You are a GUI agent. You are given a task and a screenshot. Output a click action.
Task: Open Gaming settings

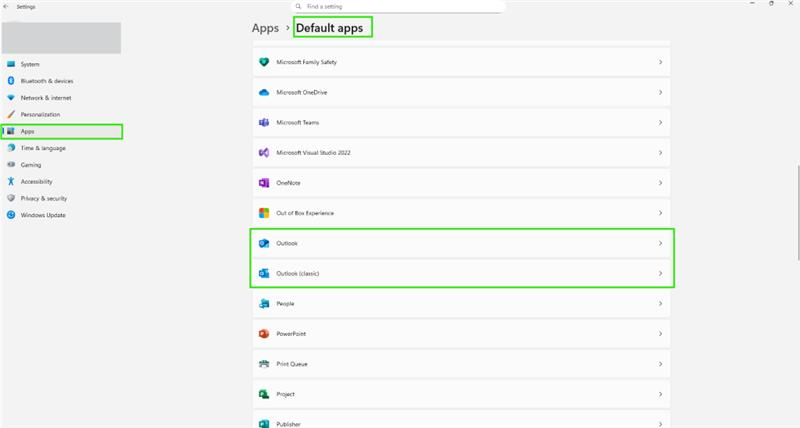click(x=62, y=165)
